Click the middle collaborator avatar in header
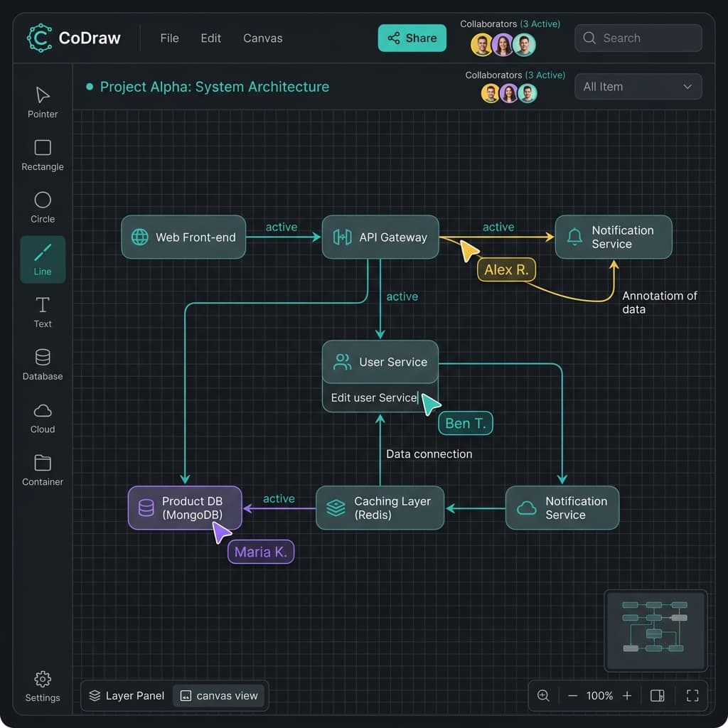 (503, 45)
